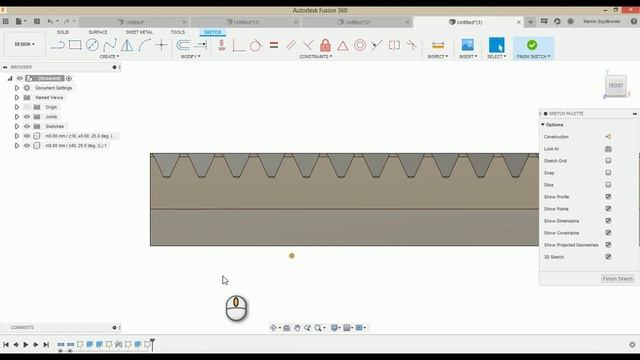Click the Measure tool icon in Inspect
Viewport: 640px width, 360px height.
(x=438, y=45)
